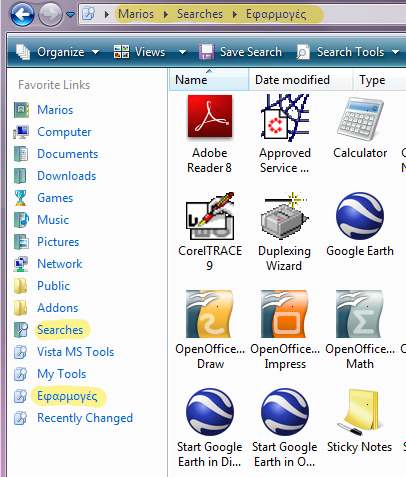Click the Calculator file name

point(360,153)
